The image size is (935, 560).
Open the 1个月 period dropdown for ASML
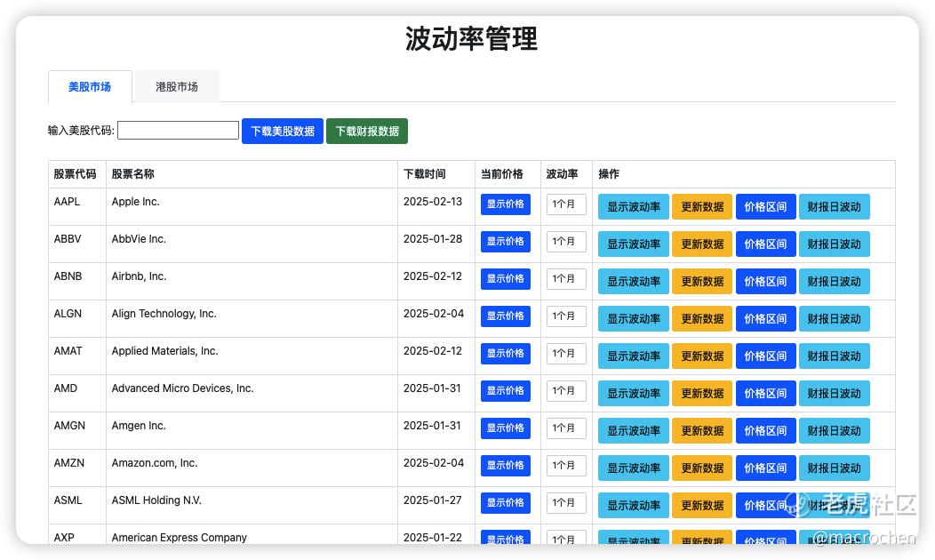(566, 503)
